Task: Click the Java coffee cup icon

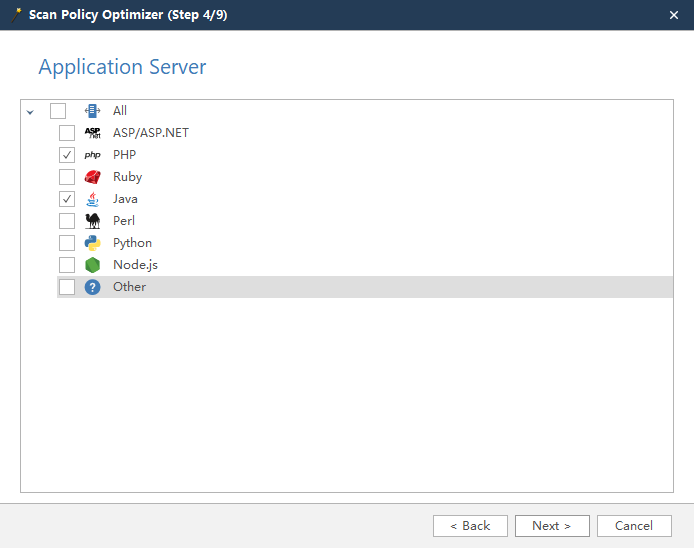Action: 93,199
